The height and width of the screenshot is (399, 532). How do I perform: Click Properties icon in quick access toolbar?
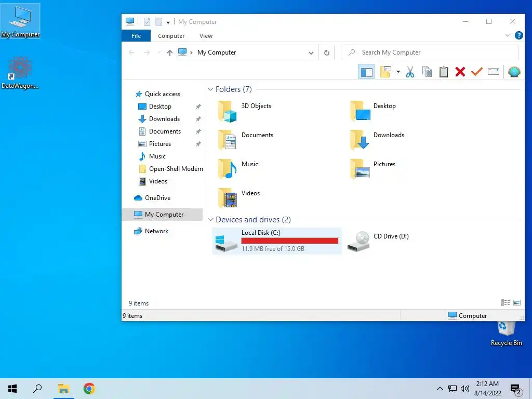[147, 22]
